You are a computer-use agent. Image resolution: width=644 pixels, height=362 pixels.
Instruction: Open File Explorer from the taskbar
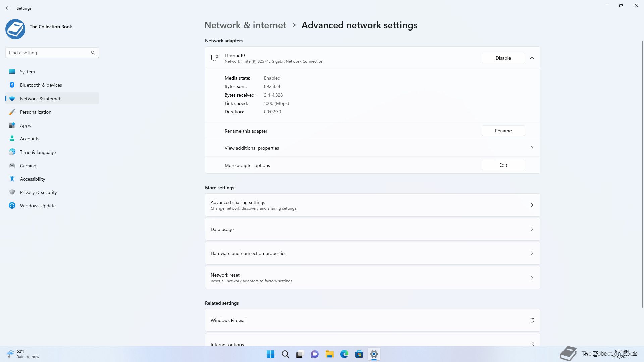coord(329,354)
